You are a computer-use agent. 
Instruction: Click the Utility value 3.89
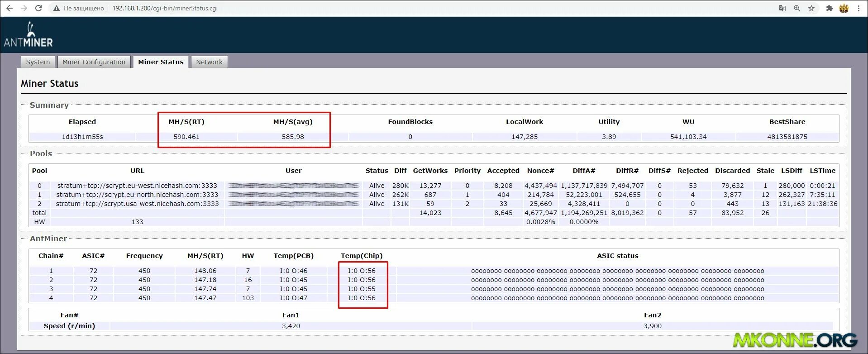coord(609,137)
